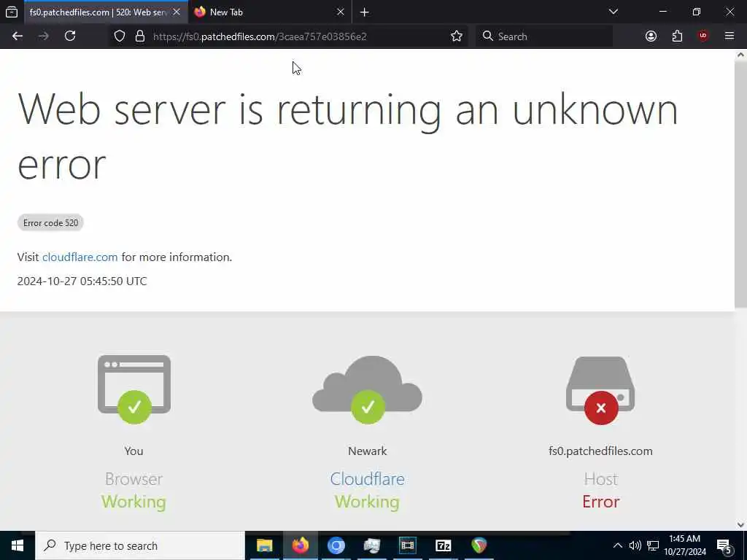Screen dimensions: 747x560
Task: Click the Firefox taskbar icon
Action: [x=300, y=545]
